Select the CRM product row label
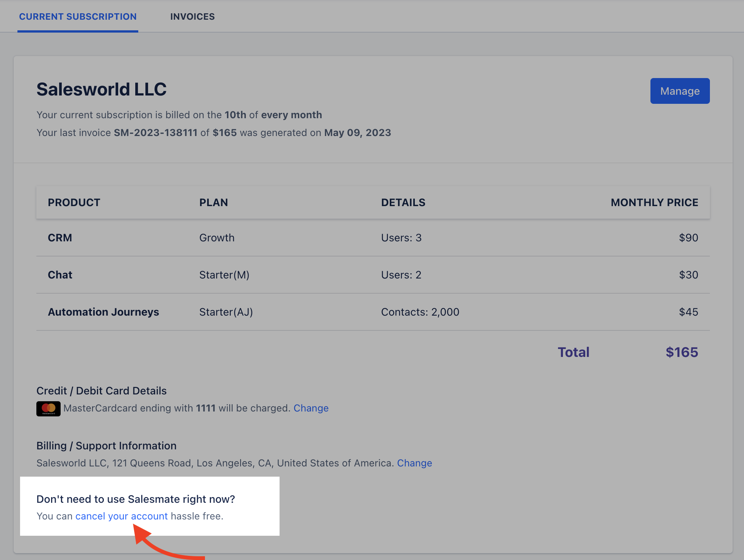Image resolution: width=744 pixels, height=560 pixels. (x=60, y=238)
